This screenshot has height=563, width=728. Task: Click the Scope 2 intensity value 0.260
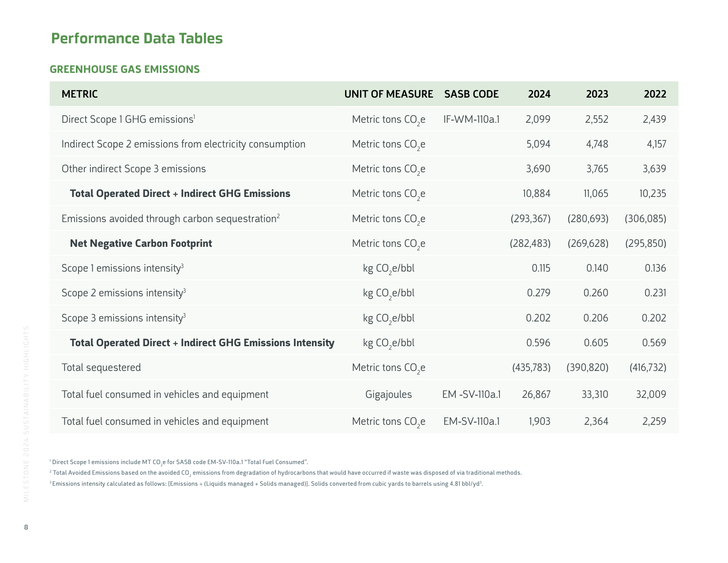point(596,293)
